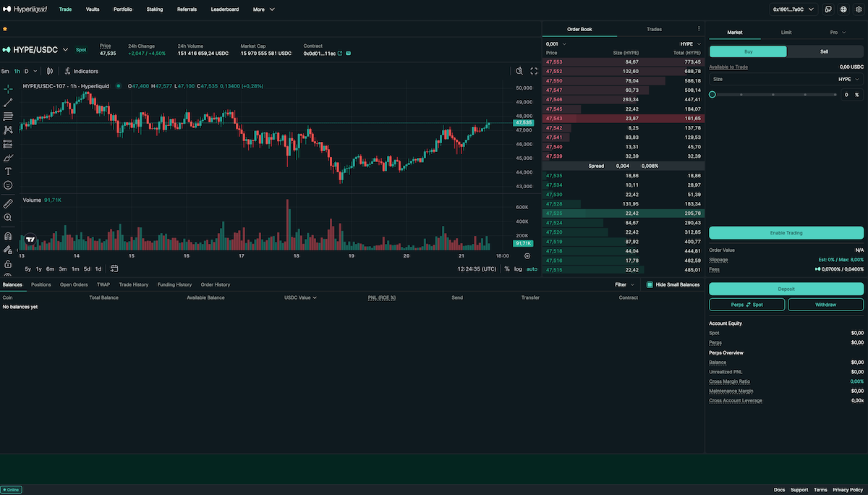Switch to the Limit order tab

coord(786,32)
